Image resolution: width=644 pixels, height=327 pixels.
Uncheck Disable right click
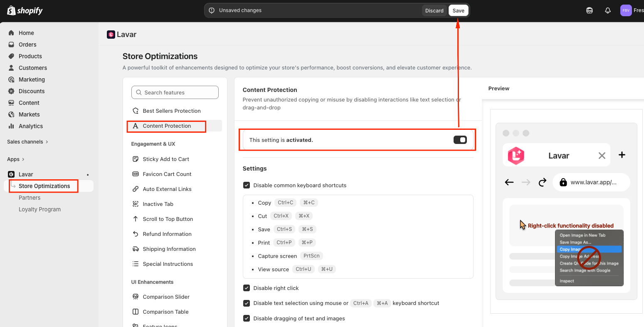click(247, 288)
